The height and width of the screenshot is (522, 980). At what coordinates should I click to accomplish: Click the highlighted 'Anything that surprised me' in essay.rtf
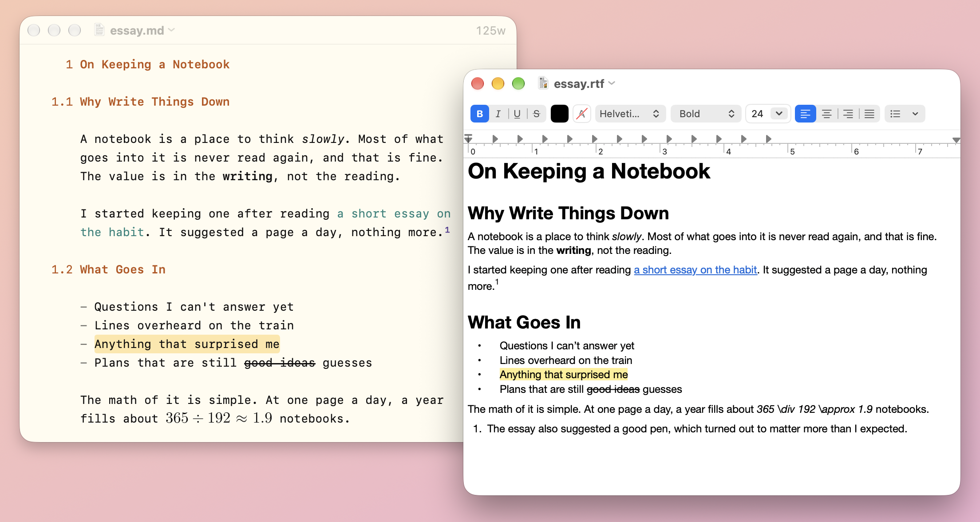pyautogui.click(x=564, y=375)
